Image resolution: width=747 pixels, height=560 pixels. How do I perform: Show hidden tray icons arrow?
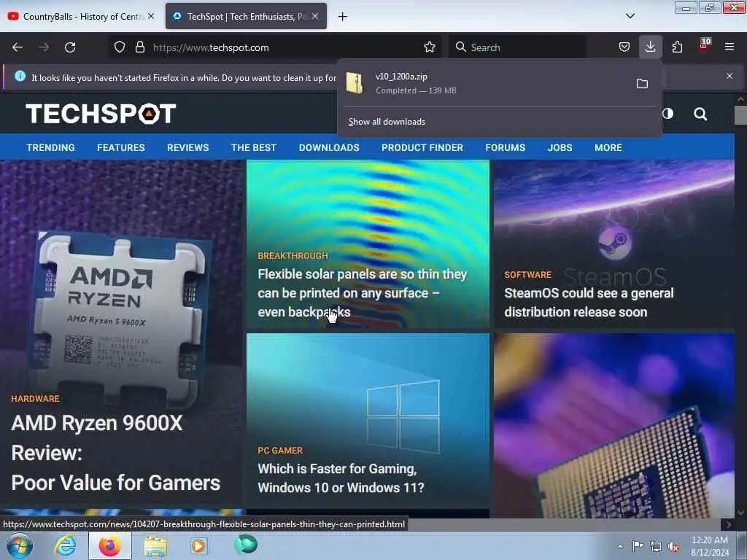point(620,546)
